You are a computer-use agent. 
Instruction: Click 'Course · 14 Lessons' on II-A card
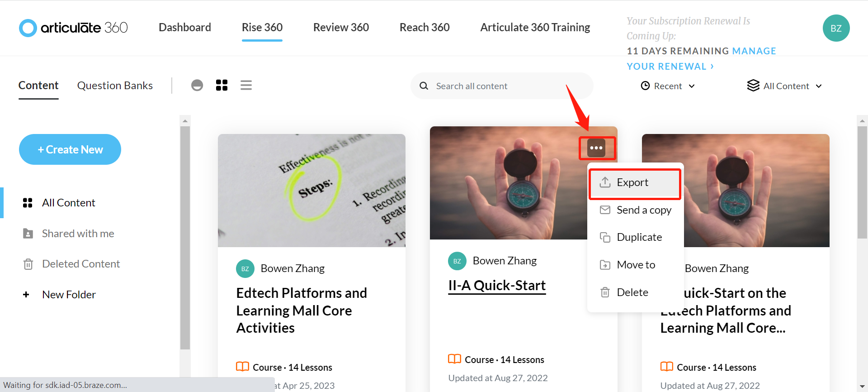[504, 360]
